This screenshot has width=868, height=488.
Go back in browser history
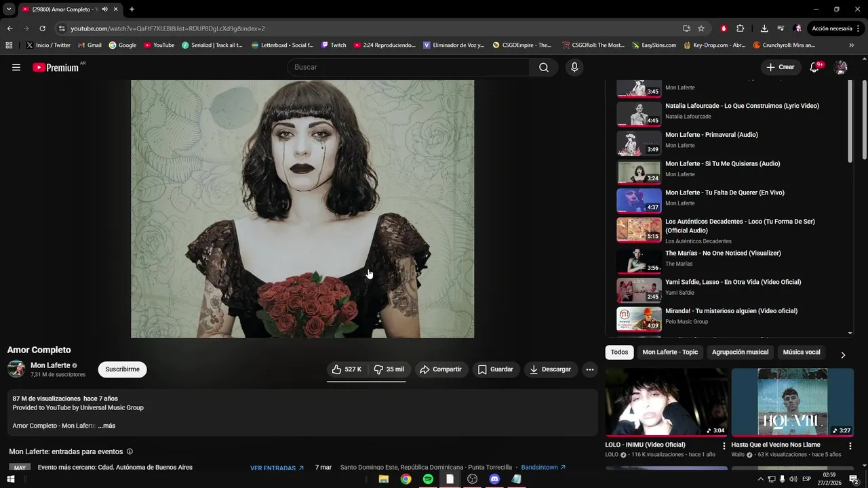point(9,28)
